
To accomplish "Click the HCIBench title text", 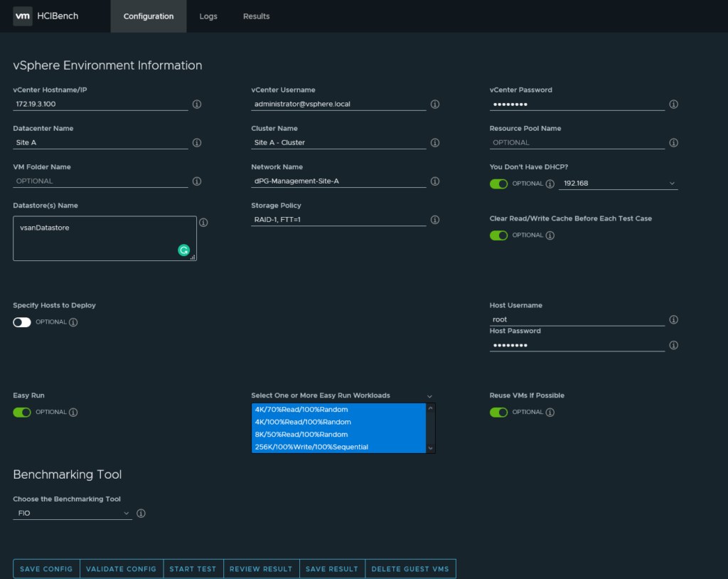I will [x=58, y=16].
